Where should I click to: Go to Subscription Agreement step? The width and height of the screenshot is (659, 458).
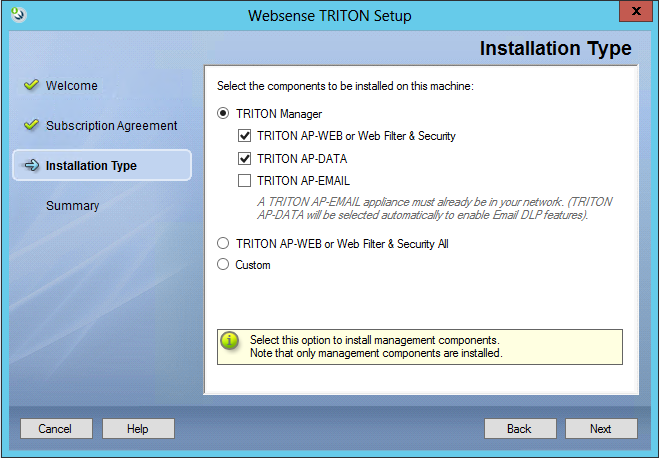click(111, 125)
